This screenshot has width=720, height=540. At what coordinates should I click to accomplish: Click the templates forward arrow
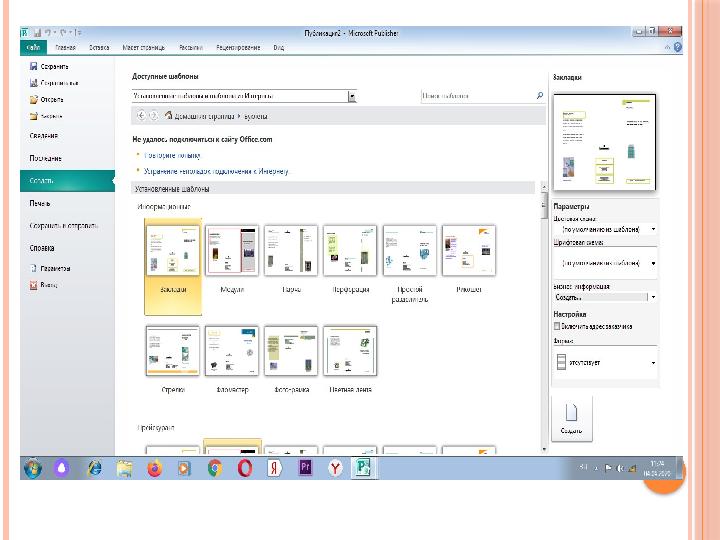pos(154,116)
